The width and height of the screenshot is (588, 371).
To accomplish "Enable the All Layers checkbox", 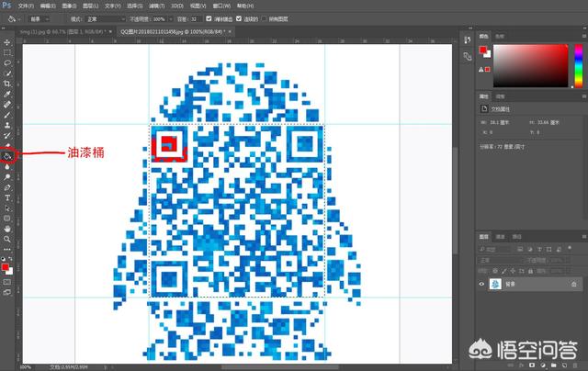I will [x=265, y=18].
